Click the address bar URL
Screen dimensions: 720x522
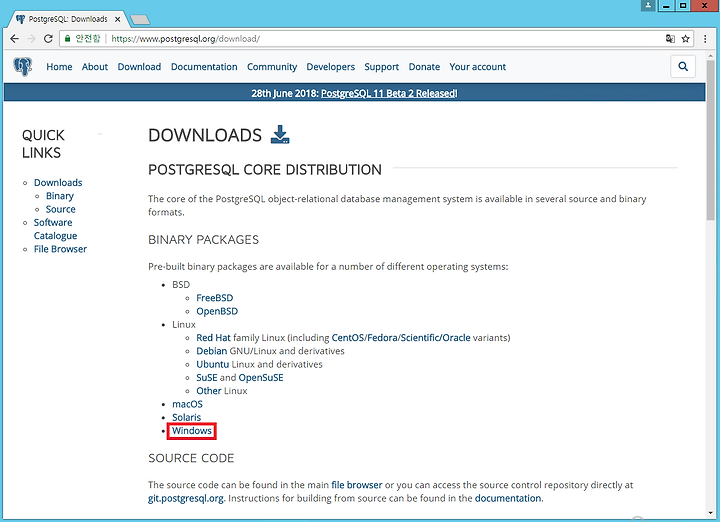point(186,39)
